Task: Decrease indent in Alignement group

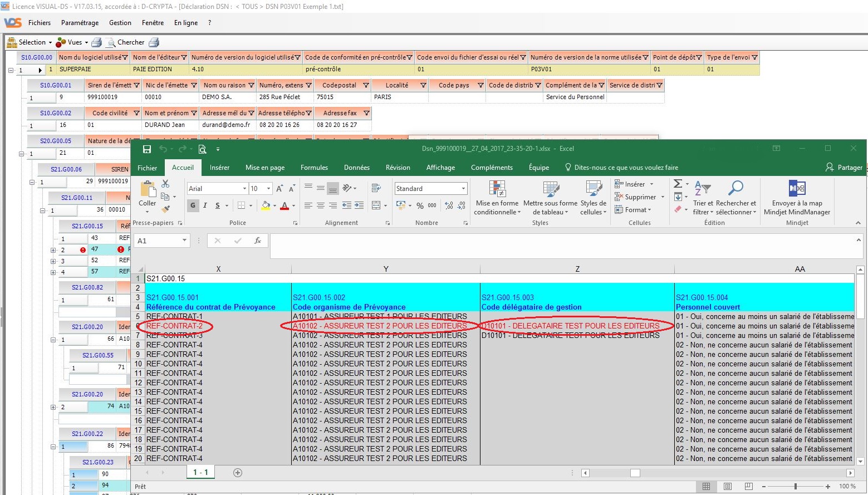Action: click(x=347, y=205)
